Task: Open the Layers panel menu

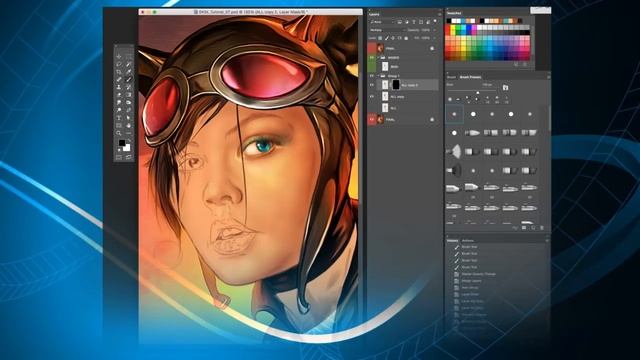Action: click(x=440, y=14)
